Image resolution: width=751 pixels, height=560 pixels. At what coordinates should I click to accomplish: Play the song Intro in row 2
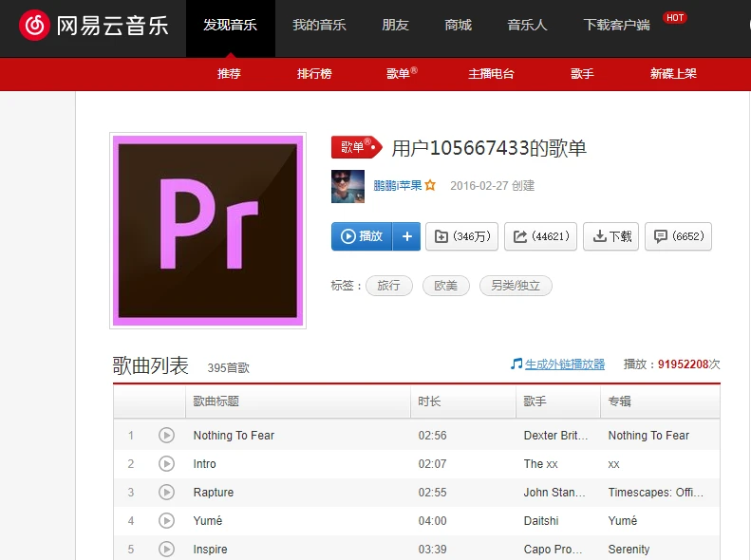pos(166,464)
